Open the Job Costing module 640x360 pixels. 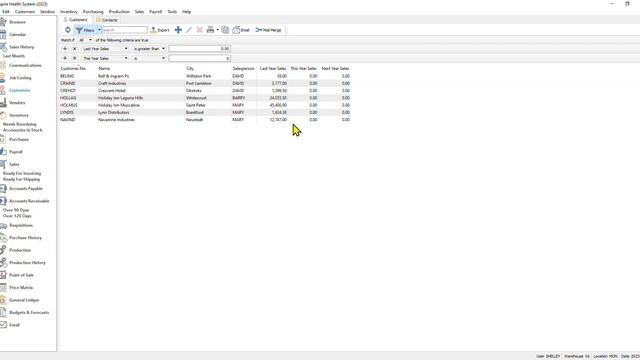click(x=20, y=78)
